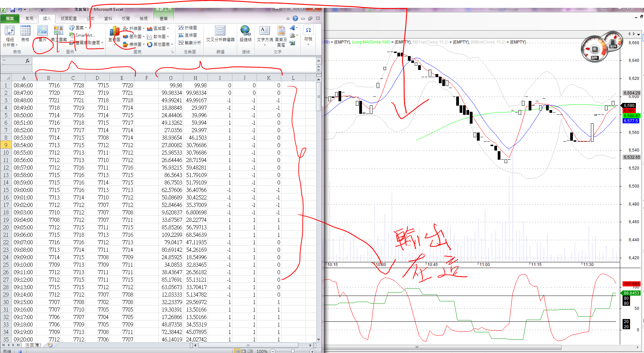
Task: Click the 100% zoom level
Action: (x=262, y=351)
